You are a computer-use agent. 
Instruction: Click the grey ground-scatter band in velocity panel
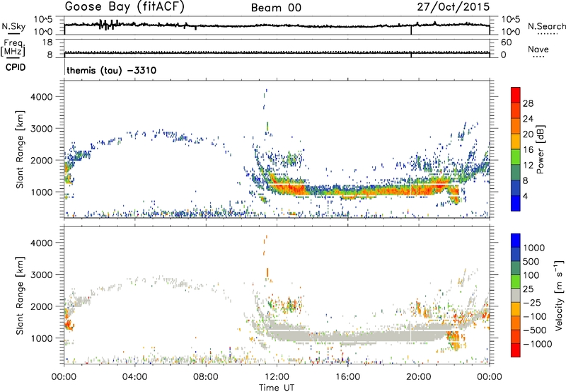point(361,336)
